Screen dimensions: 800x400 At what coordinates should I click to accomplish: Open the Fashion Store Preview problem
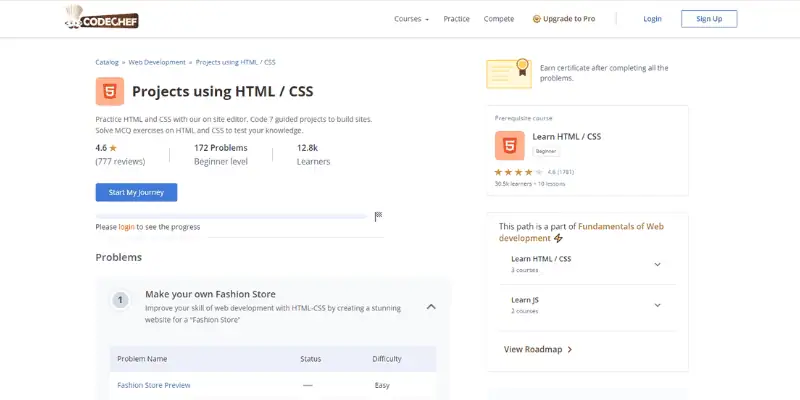154,385
